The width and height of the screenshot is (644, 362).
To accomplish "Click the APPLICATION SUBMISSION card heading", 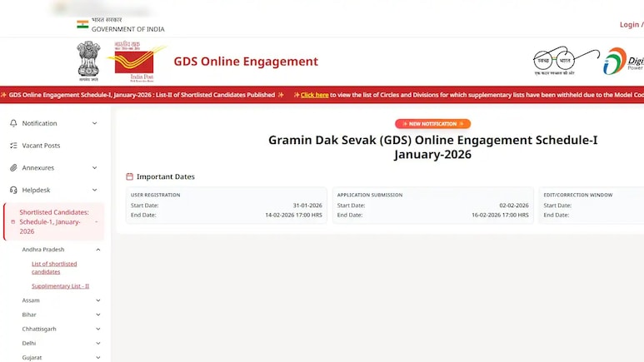I will (370, 195).
